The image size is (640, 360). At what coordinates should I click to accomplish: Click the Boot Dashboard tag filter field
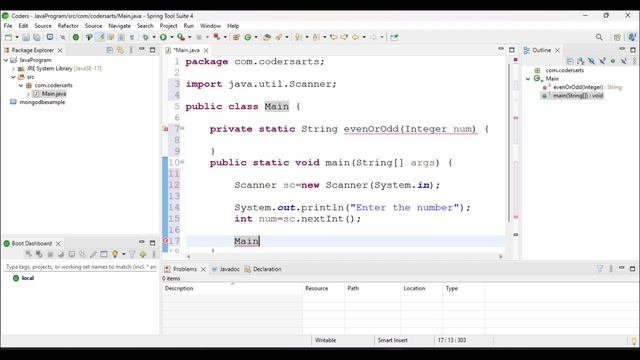(81, 267)
